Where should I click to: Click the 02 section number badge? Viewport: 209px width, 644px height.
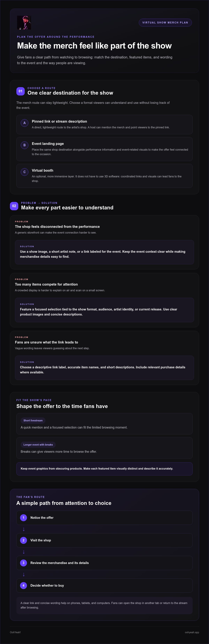[14, 206]
